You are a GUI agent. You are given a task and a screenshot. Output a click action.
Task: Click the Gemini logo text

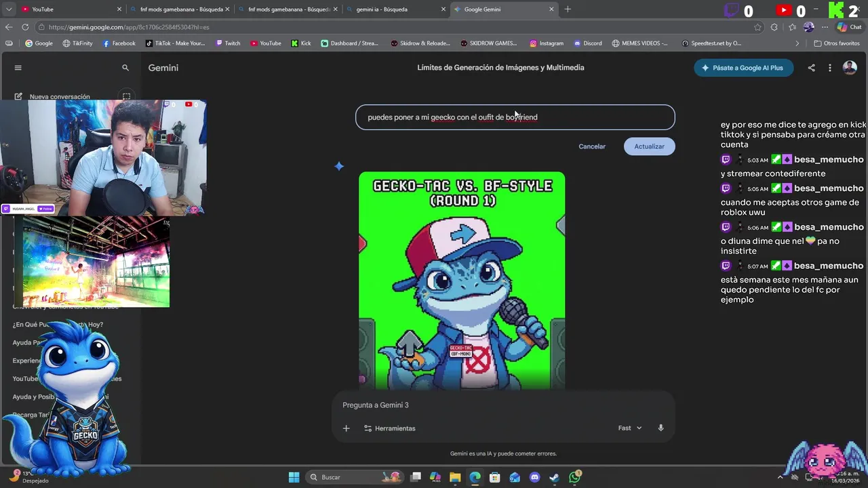pyautogui.click(x=163, y=68)
